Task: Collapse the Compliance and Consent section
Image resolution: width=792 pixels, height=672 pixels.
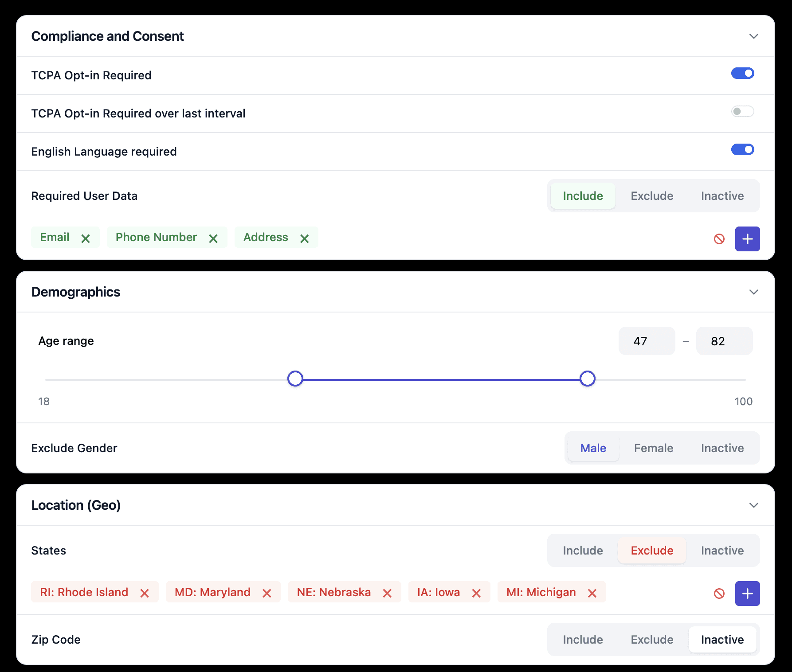Action: (754, 36)
